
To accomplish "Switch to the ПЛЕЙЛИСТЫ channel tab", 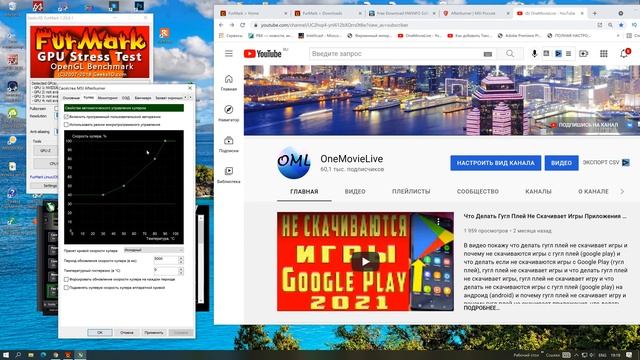I will point(411,191).
